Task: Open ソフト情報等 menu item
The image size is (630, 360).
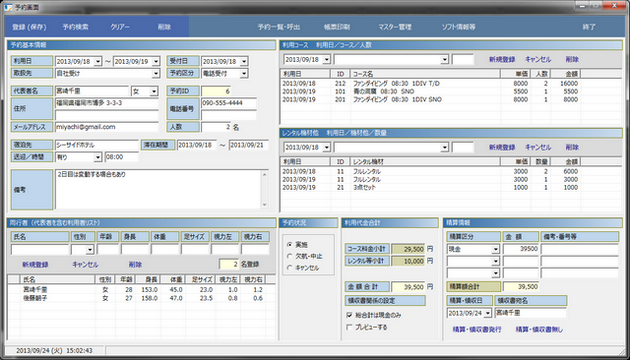Action: click(458, 27)
